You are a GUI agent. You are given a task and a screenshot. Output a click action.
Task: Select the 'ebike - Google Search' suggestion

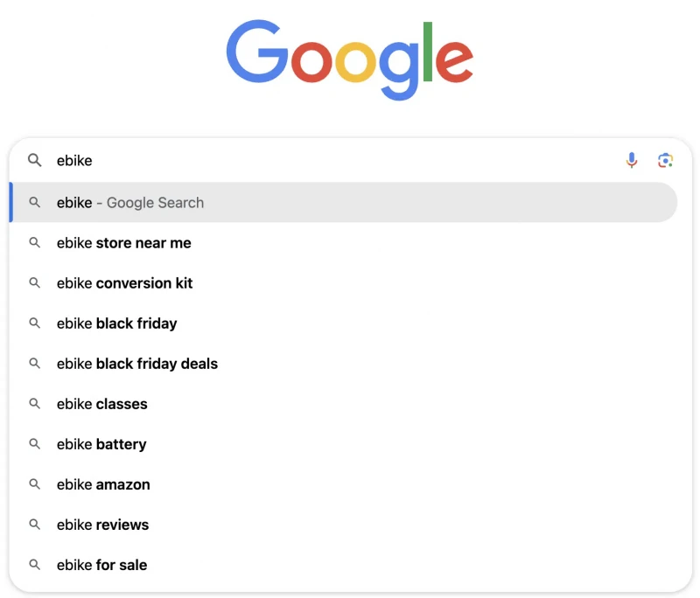click(x=343, y=203)
